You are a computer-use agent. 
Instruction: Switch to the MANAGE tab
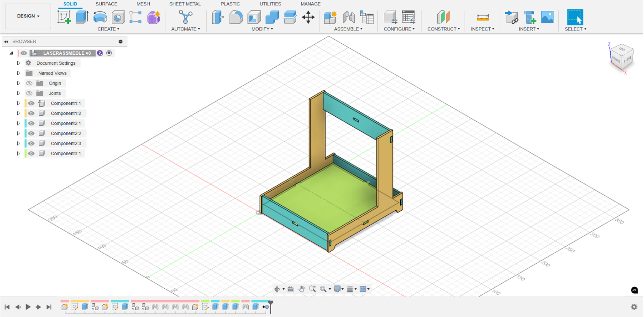[310, 4]
